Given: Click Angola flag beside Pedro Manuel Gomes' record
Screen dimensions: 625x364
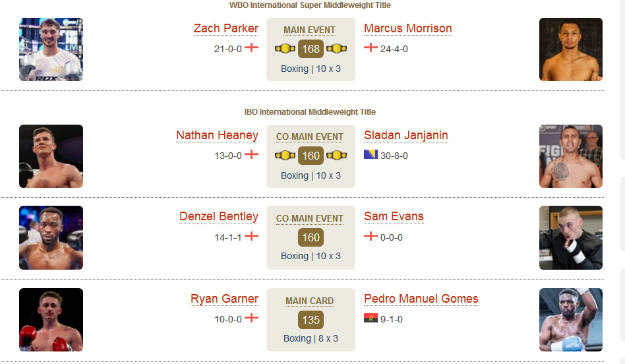Looking at the screenshot, I should pyautogui.click(x=371, y=318).
